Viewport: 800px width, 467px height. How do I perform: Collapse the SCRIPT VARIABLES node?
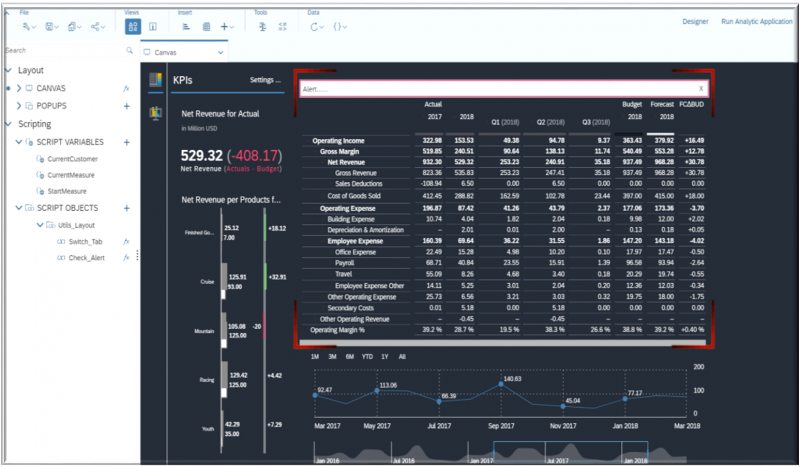click(x=19, y=142)
